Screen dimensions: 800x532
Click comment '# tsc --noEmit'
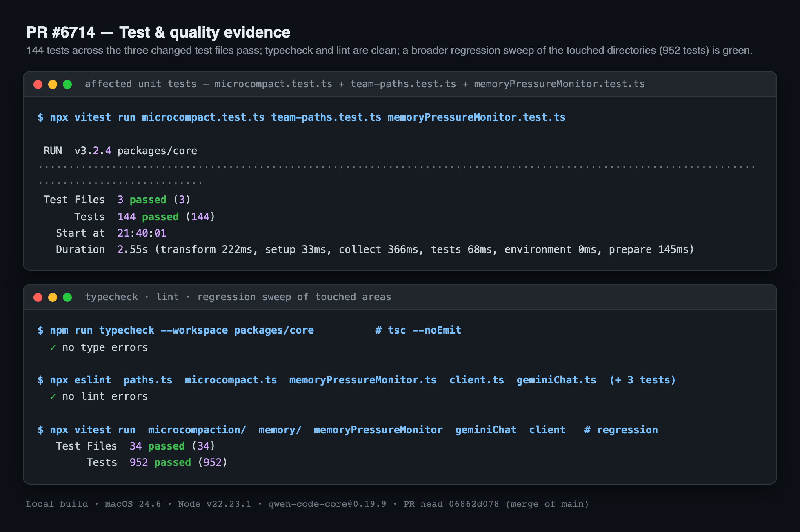click(x=418, y=330)
